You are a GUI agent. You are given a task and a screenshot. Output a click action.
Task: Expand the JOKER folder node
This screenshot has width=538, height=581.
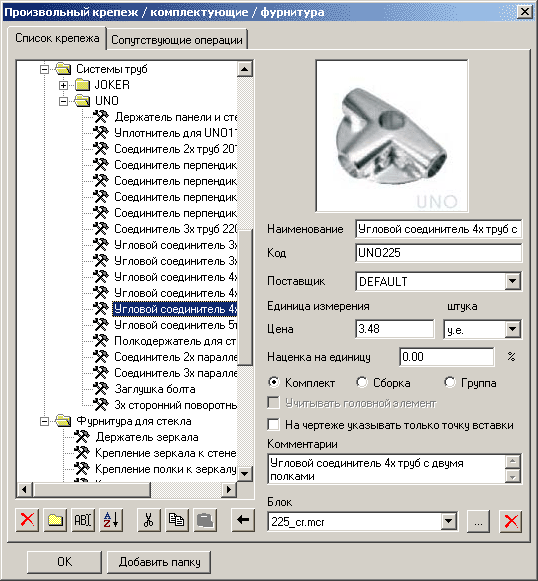click(x=63, y=86)
